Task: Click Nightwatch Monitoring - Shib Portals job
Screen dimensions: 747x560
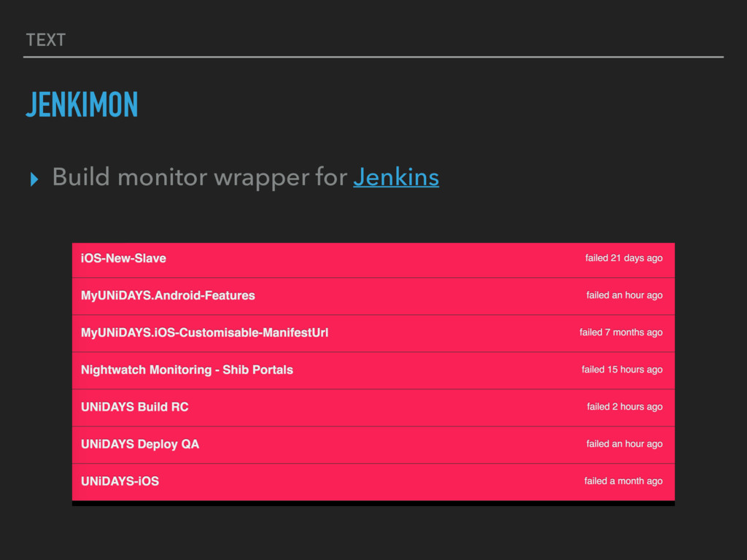Action: click(187, 370)
